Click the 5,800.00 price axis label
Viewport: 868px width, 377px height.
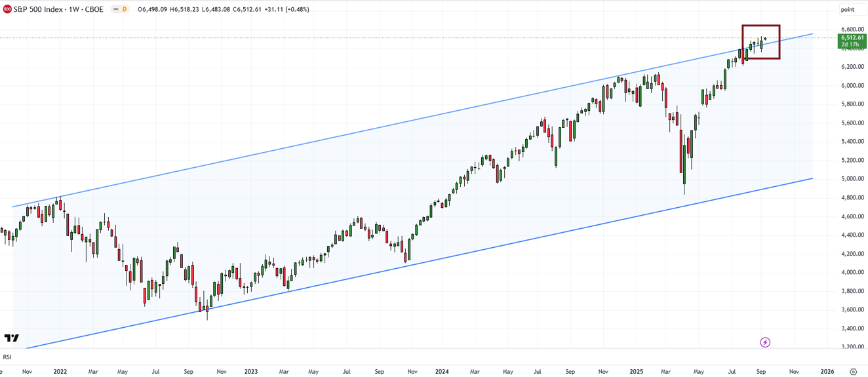click(x=852, y=104)
